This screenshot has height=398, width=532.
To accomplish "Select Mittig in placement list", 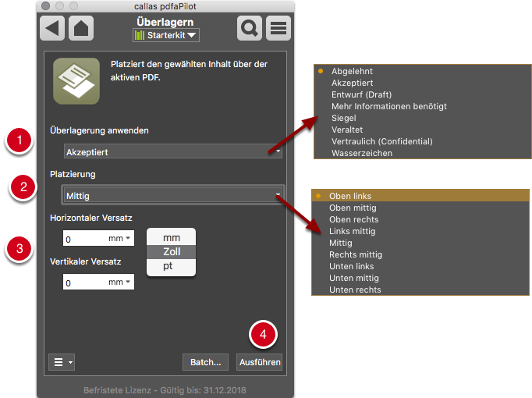I will coord(420,243).
